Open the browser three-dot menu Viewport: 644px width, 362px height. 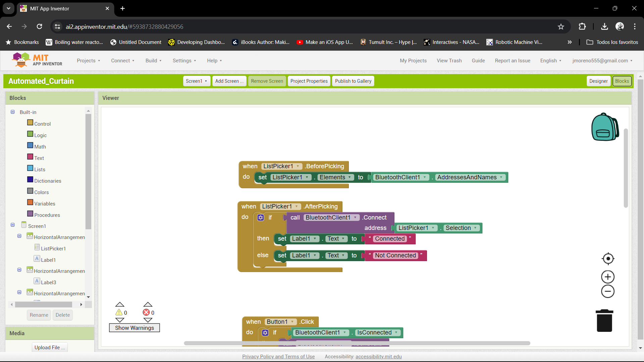click(x=635, y=26)
